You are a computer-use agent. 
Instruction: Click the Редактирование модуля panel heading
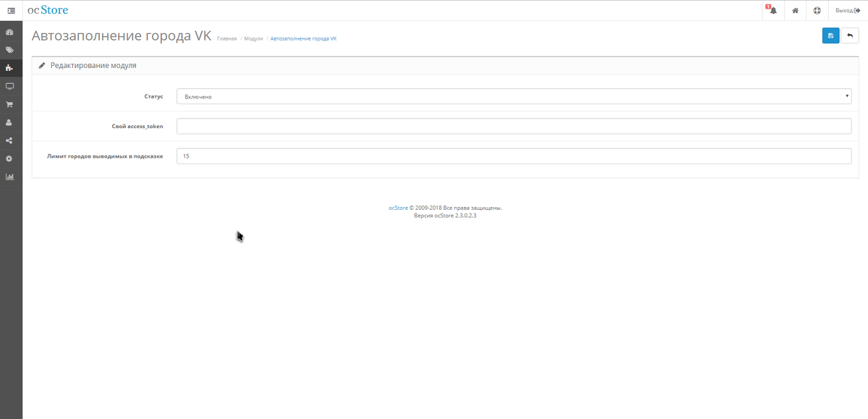(93, 65)
